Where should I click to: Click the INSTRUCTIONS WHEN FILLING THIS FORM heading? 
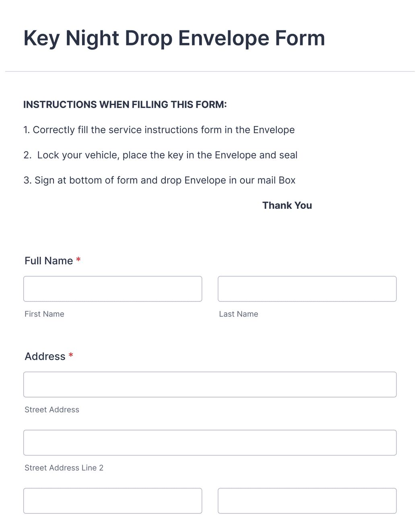click(x=126, y=104)
